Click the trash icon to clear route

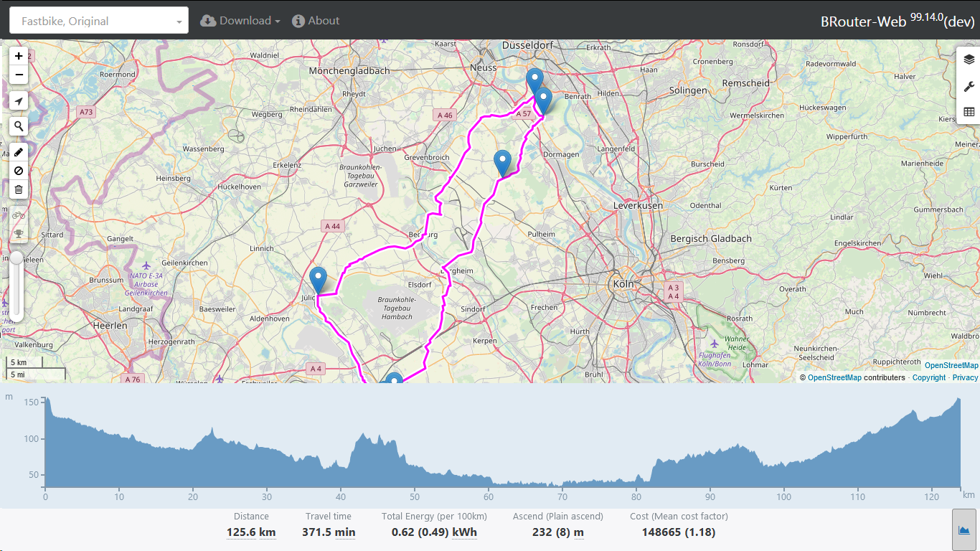tap(19, 189)
